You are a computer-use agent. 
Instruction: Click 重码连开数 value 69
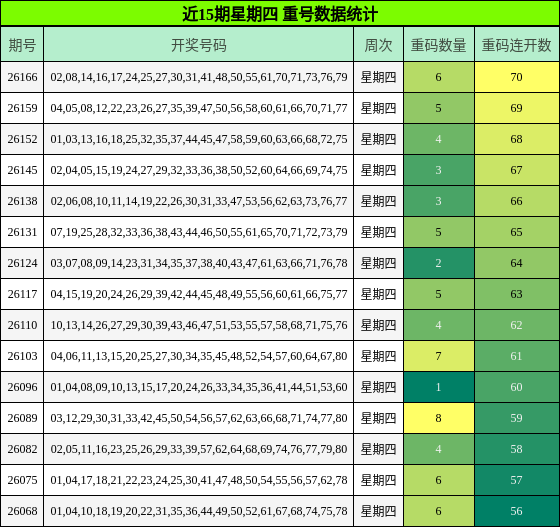pos(516,108)
